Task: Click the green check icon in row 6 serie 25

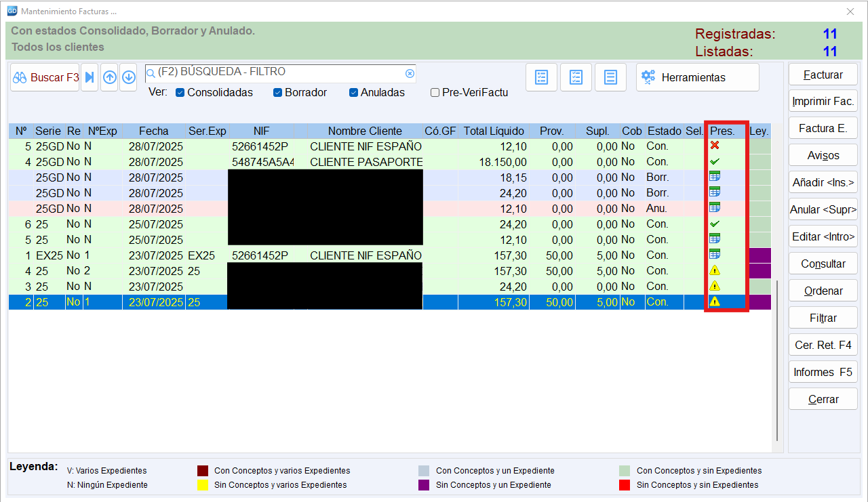Action: pos(714,224)
